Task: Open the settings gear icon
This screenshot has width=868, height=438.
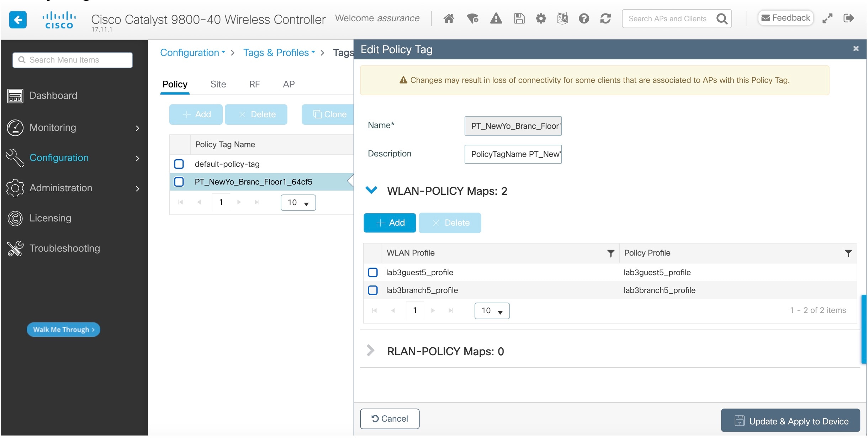Action: [x=541, y=18]
